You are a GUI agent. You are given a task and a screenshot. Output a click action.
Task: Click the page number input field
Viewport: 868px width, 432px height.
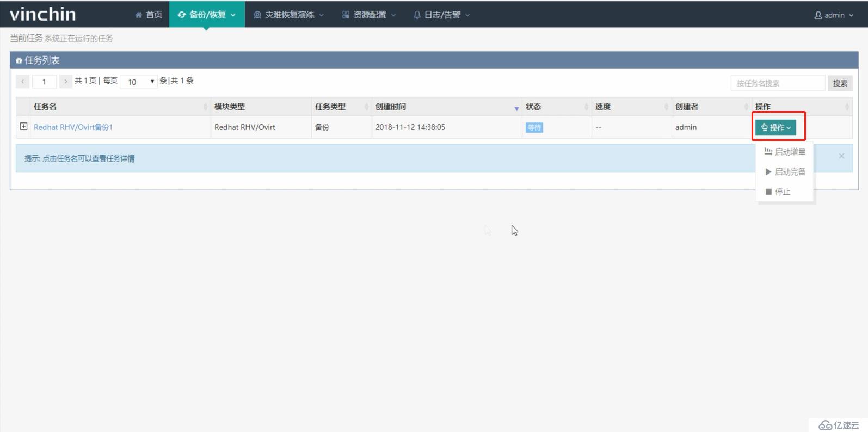pyautogui.click(x=44, y=82)
